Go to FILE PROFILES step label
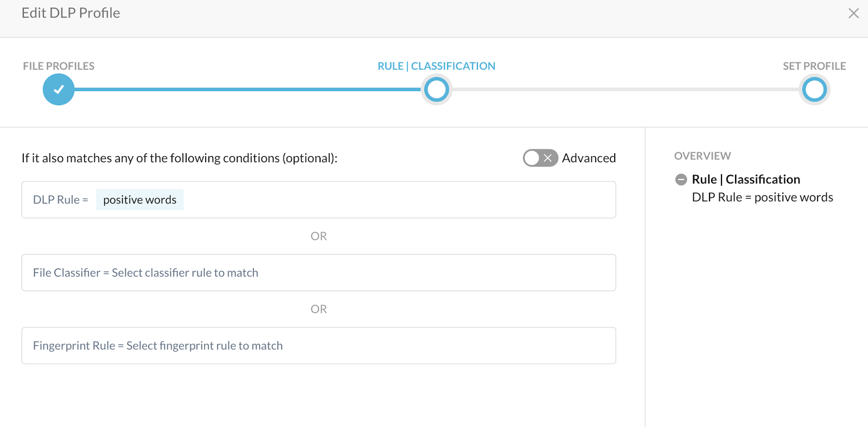The height and width of the screenshot is (427, 868). (59, 66)
